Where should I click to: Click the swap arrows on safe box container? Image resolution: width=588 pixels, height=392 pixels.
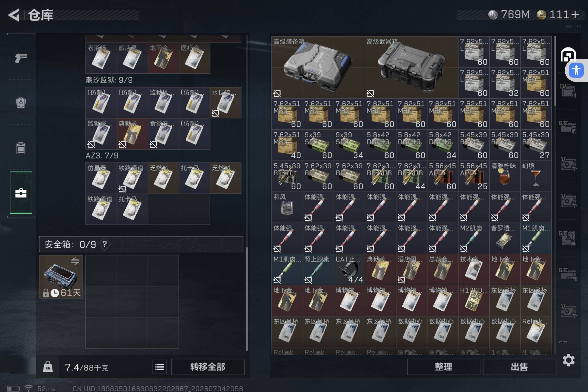pyautogui.click(x=75, y=262)
